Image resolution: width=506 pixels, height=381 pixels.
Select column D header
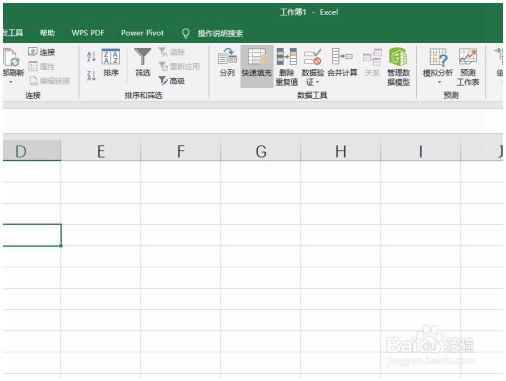click(32, 151)
